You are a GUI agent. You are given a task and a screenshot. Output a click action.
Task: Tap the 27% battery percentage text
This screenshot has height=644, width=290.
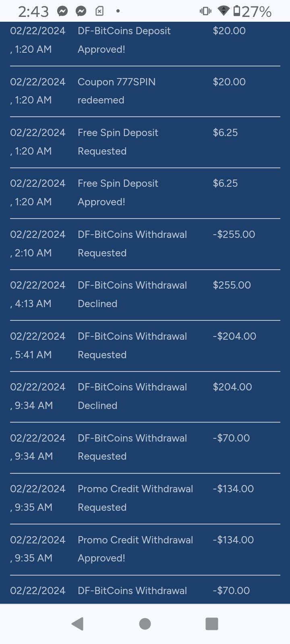coord(257,12)
